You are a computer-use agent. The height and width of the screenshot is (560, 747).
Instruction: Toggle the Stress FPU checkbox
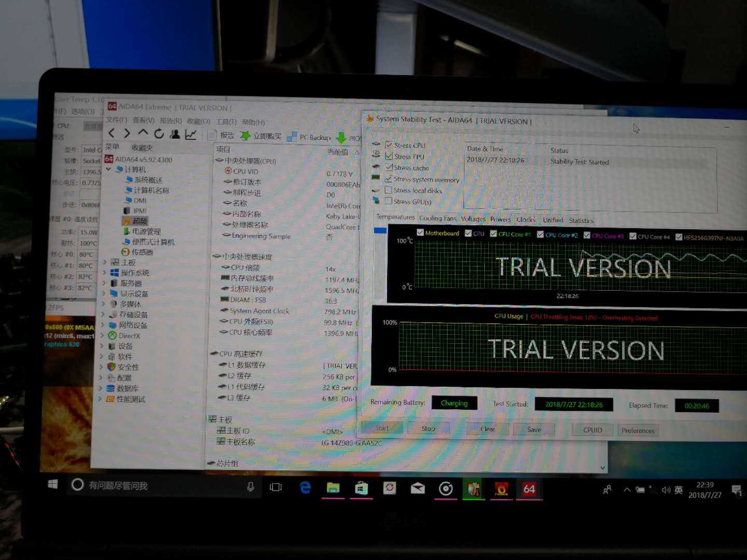(389, 156)
